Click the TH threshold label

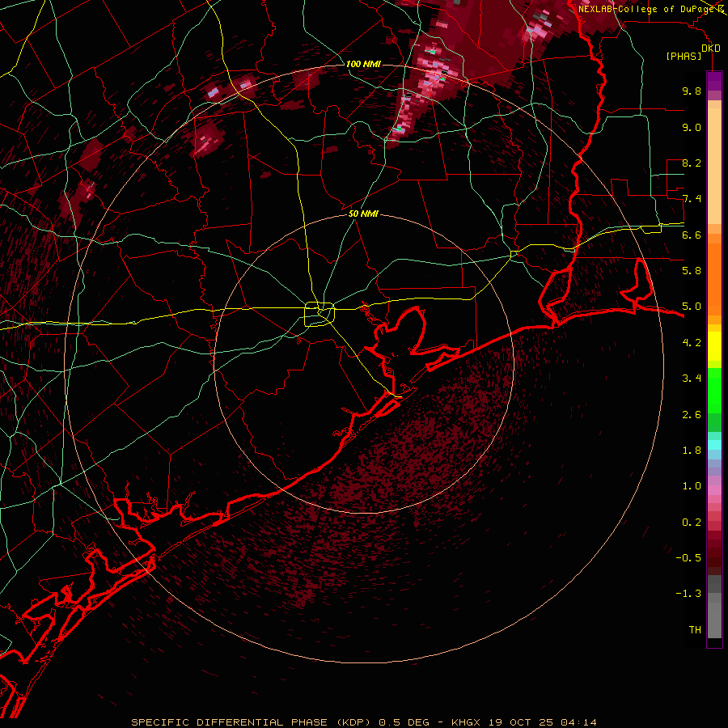pos(695,629)
